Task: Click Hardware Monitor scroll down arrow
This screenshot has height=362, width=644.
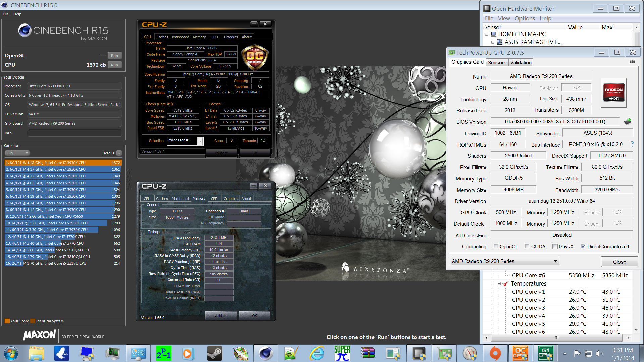Action: 636,330
